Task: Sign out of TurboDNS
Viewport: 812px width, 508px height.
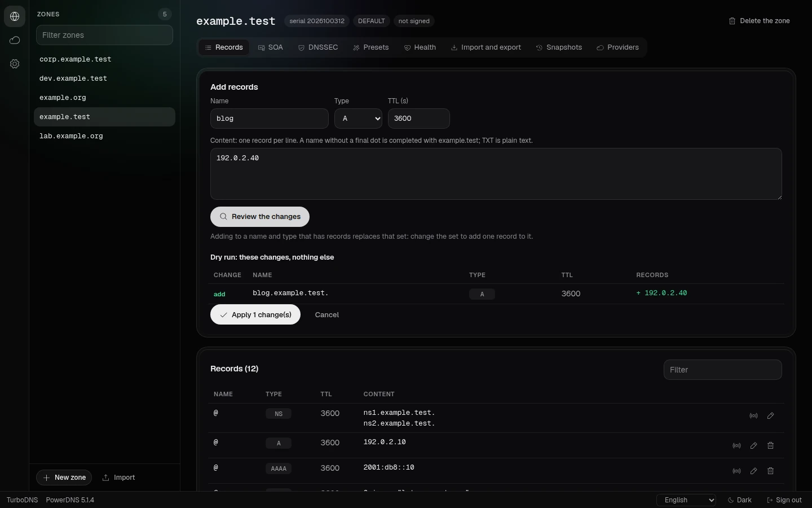Action: [784, 500]
